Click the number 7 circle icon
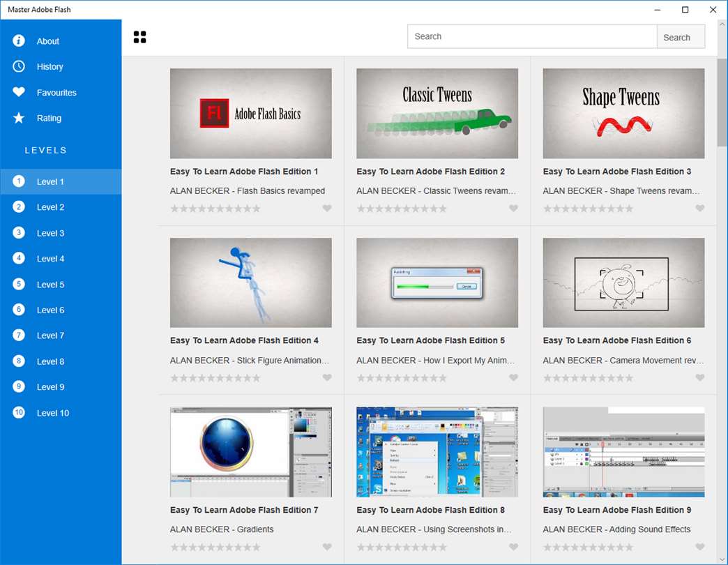The height and width of the screenshot is (565, 728). [x=19, y=336]
